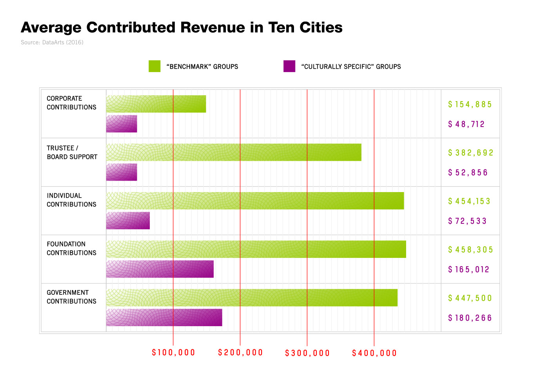Select the $180,266 value label
The image size is (541, 392).
470,318
